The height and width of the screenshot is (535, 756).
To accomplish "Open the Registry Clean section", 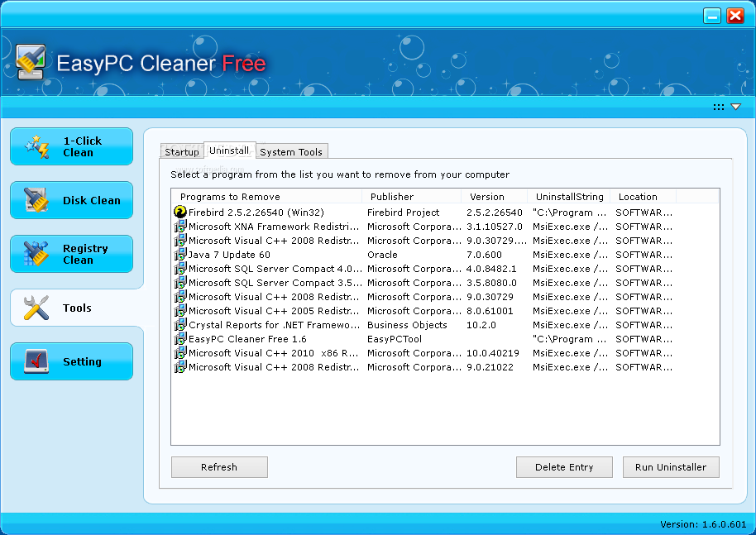I will [71, 254].
